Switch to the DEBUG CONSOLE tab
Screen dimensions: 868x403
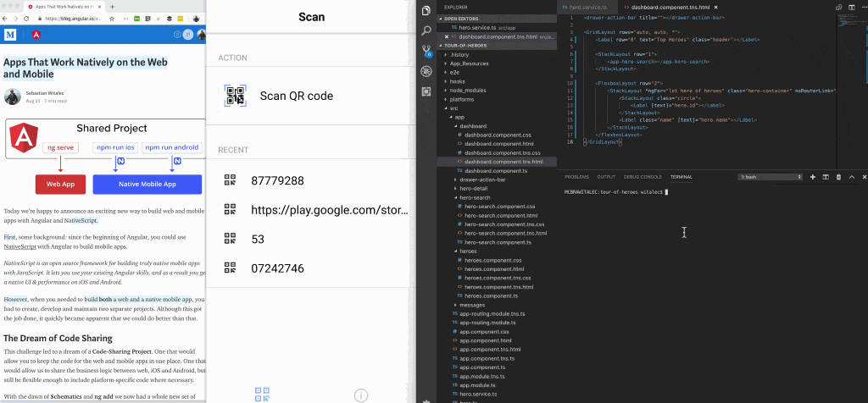tap(643, 177)
